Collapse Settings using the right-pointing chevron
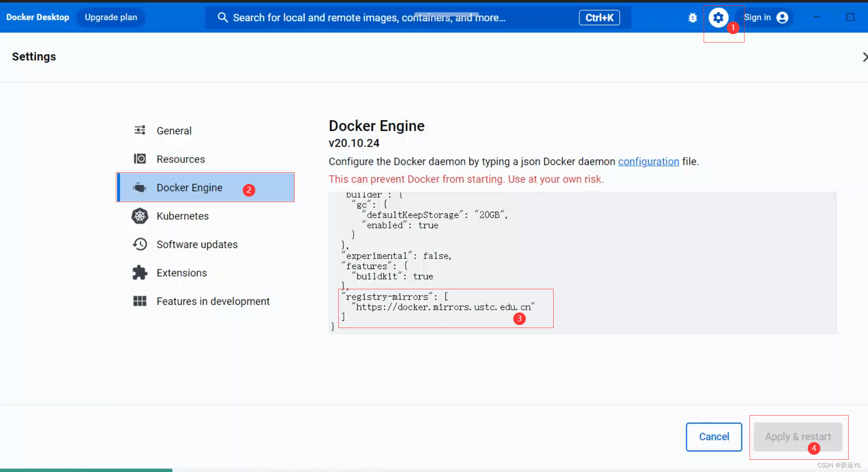 [x=865, y=57]
